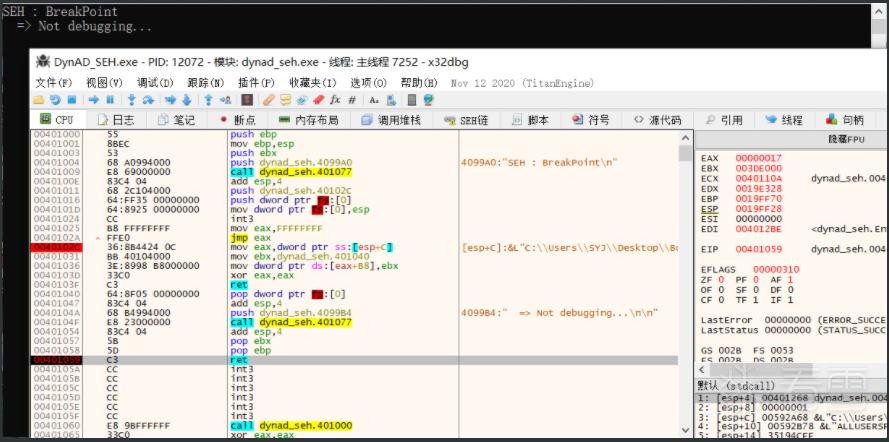Open the 默认 (stdcall) calling convention dropdown
The image size is (889, 442).
[x=736, y=386]
